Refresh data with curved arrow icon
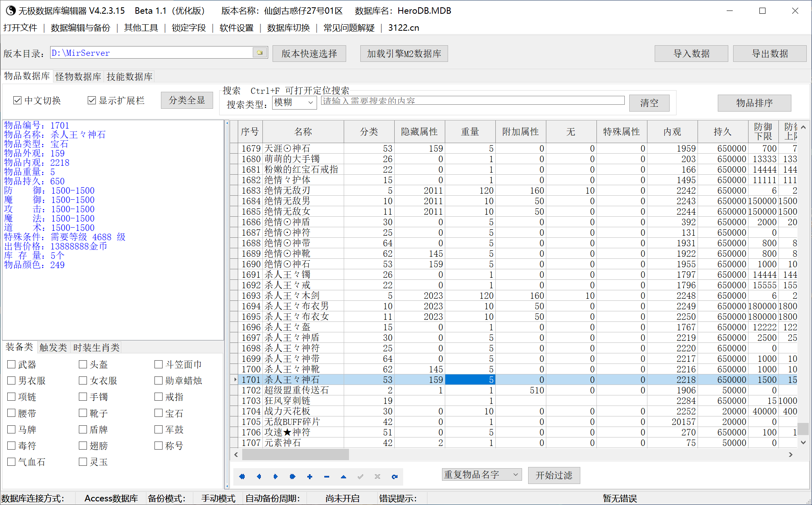The height and width of the screenshot is (505, 812). pos(394,477)
